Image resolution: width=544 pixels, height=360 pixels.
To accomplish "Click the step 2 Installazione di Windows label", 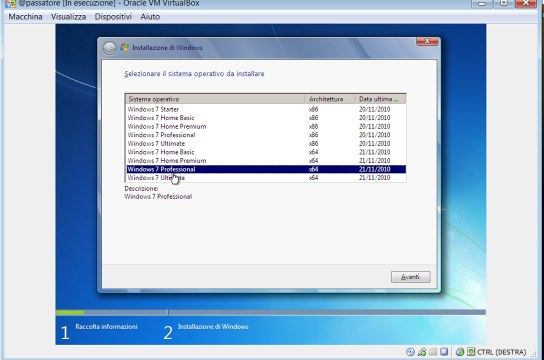I will [x=213, y=327].
